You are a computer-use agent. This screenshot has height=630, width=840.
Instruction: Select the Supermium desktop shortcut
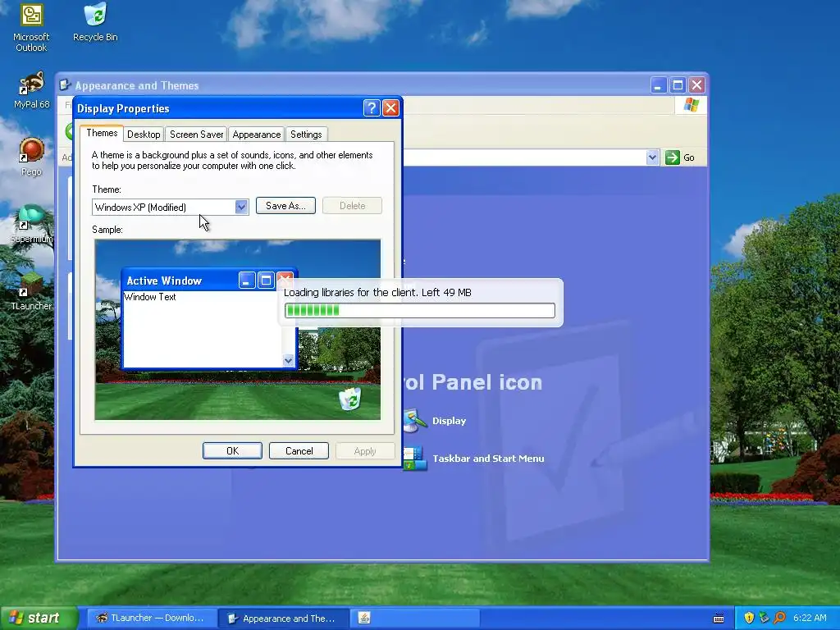pyautogui.click(x=32, y=224)
